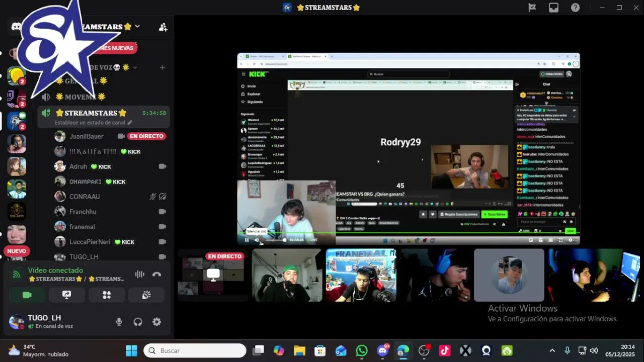The height and width of the screenshot is (362, 644).
Task: Click user OHAMPAKI in the voice list
Action: point(86,182)
